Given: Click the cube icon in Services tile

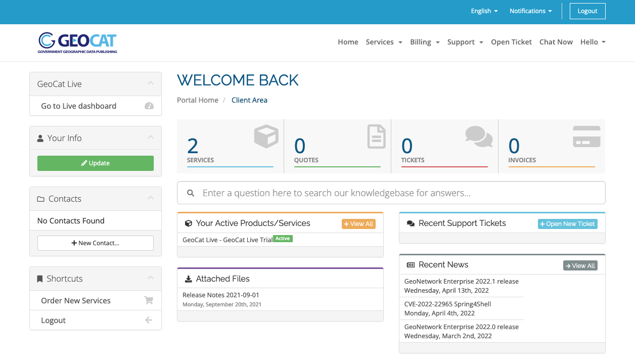Looking at the screenshot, I should [266, 136].
